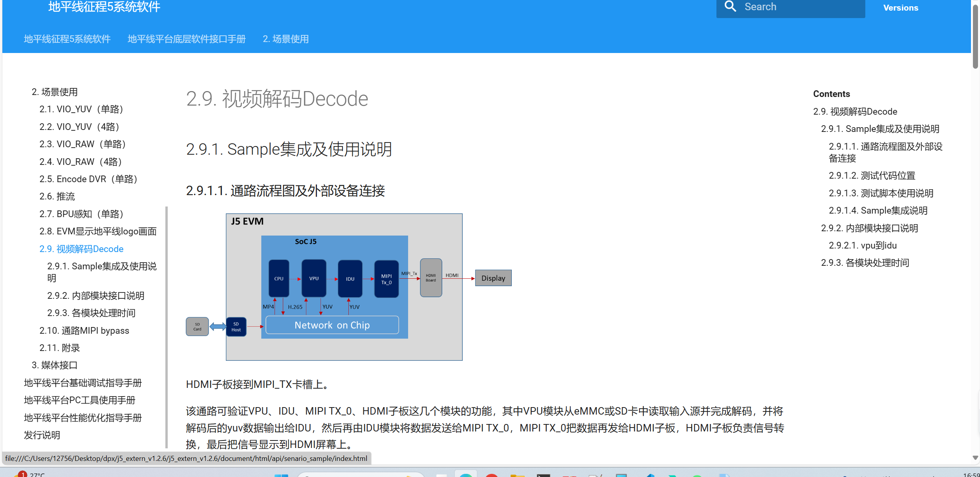Go to 2. 场景使用 breadcrumb

pyautogui.click(x=286, y=39)
